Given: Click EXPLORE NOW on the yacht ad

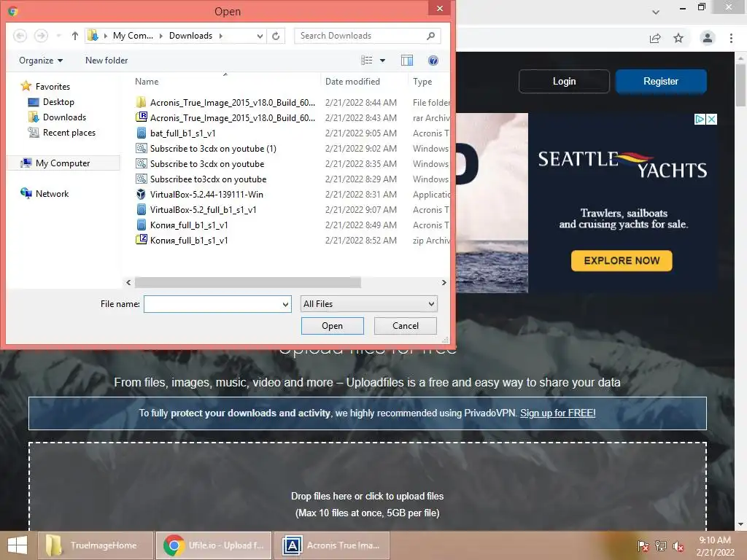Looking at the screenshot, I should tap(622, 260).
